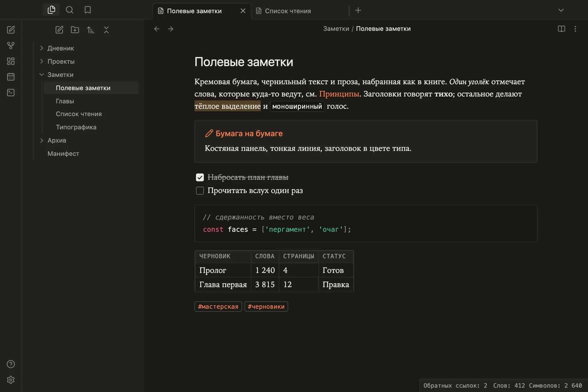Open the tab list dropdown chevron
Screen dimensions: 588x392
(561, 10)
